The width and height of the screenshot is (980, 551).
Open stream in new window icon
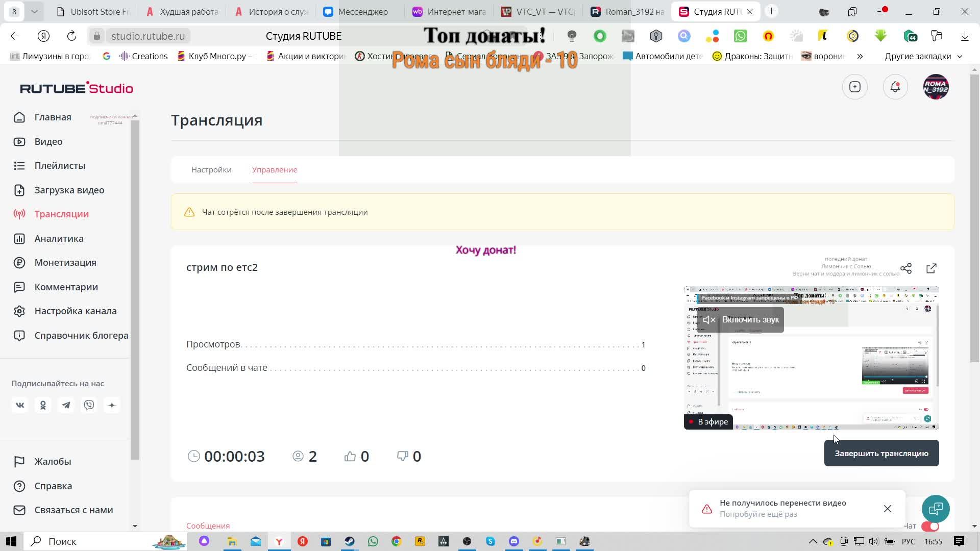point(931,268)
